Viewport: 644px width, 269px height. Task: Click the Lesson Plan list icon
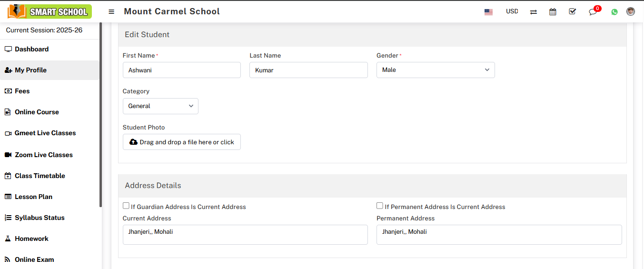tap(8, 197)
